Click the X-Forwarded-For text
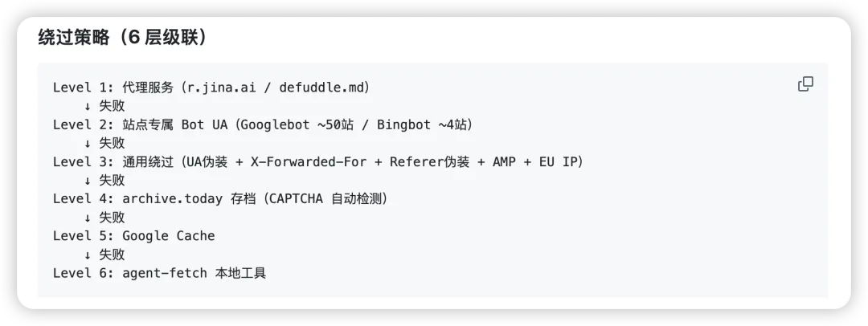This screenshot has width=868, height=326. 309,161
